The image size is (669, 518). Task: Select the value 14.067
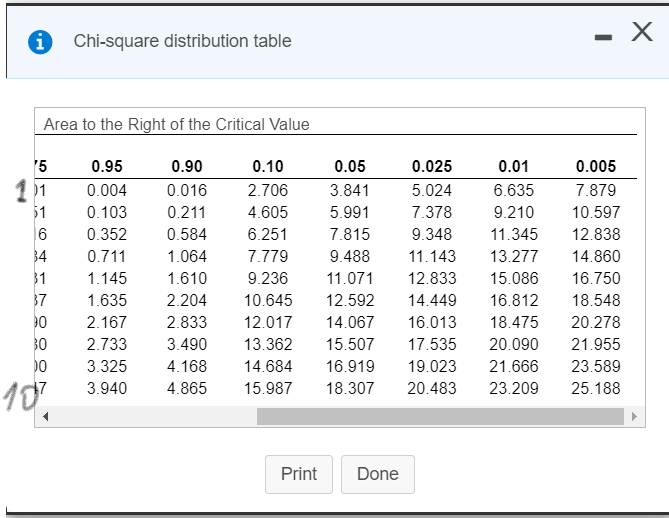tap(350, 323)
